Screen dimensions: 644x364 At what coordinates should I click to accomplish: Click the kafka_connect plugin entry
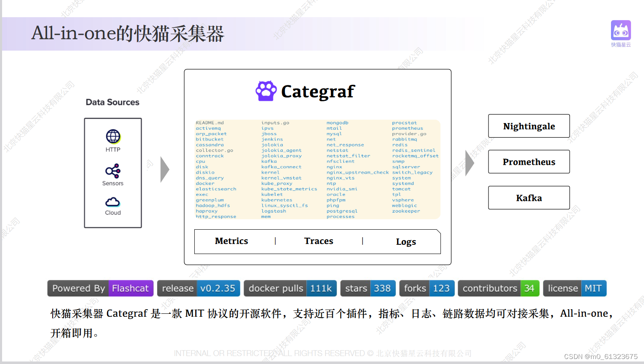[x=281, y=167]
